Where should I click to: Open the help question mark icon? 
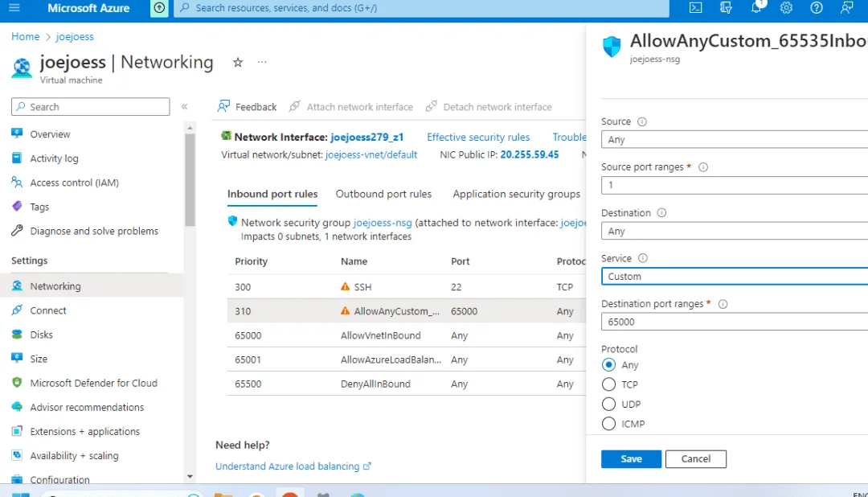click(x=817, y=8)
